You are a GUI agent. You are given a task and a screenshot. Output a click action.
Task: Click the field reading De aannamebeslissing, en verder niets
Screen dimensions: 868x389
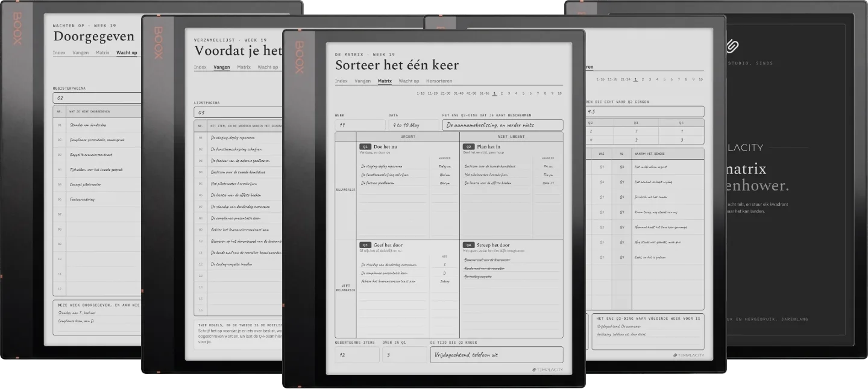coord(503,125)
